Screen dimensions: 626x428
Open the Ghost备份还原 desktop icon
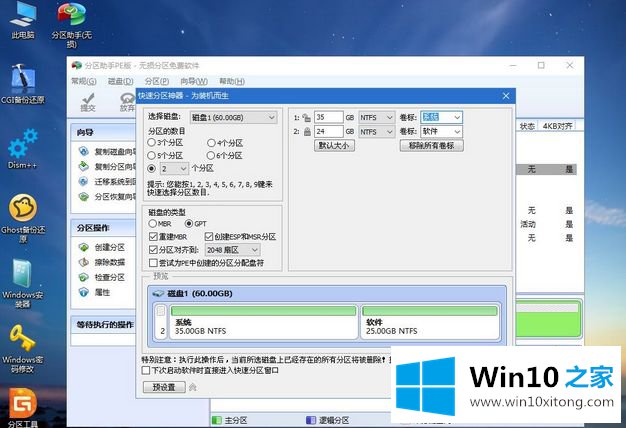click(x=23, y=218)
